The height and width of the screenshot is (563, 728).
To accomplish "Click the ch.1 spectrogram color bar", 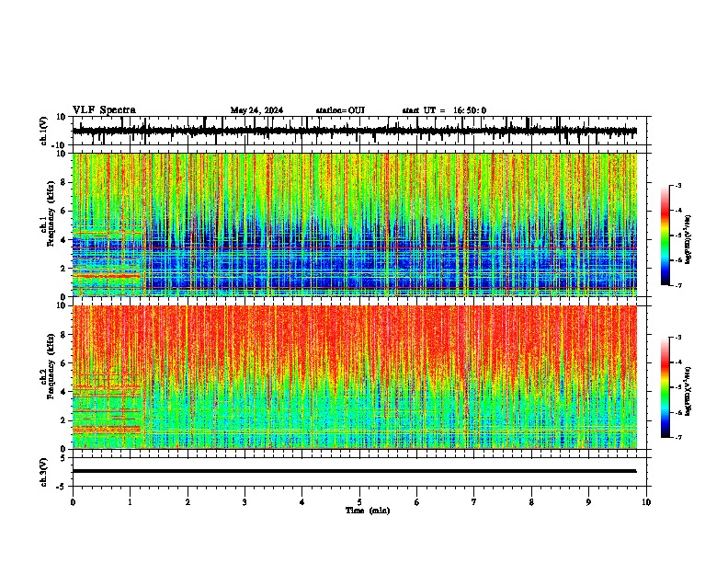I will coord(665,236).
